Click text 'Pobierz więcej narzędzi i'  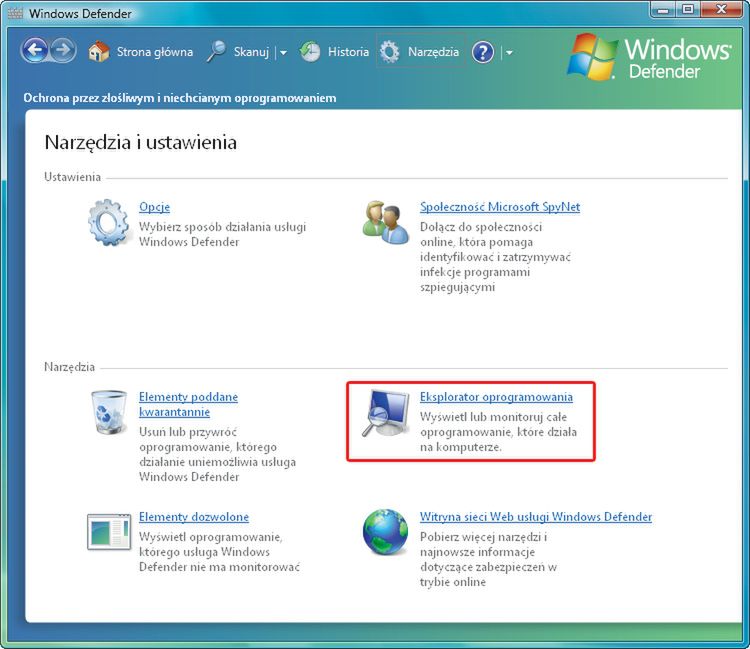pos(483,537)
